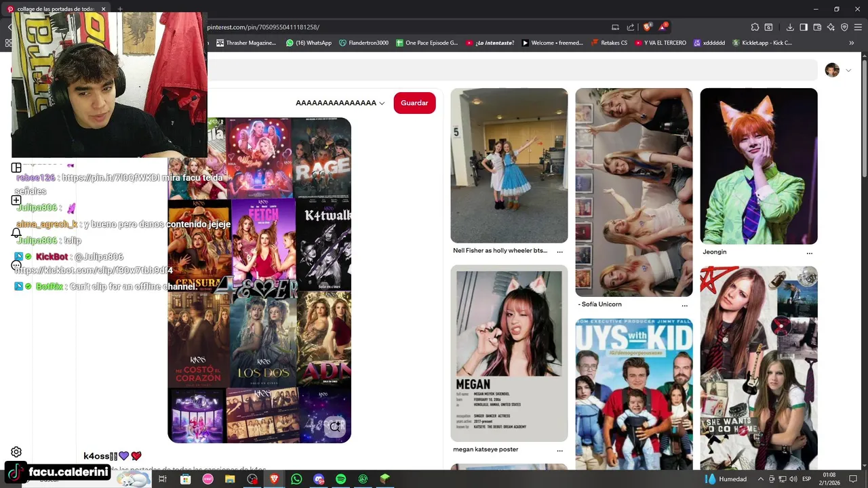Click the red Guardar button
The image size is (868, 488).
click(414, 103)
